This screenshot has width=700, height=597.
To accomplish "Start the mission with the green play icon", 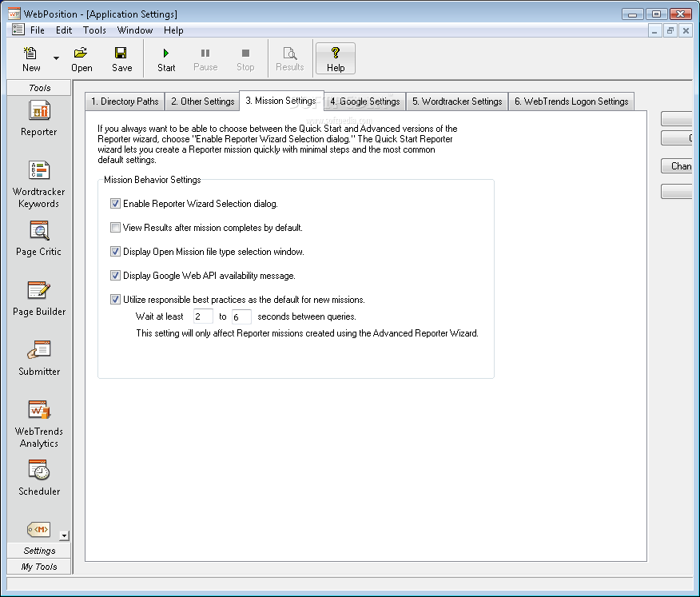I will tap(166, 59).
